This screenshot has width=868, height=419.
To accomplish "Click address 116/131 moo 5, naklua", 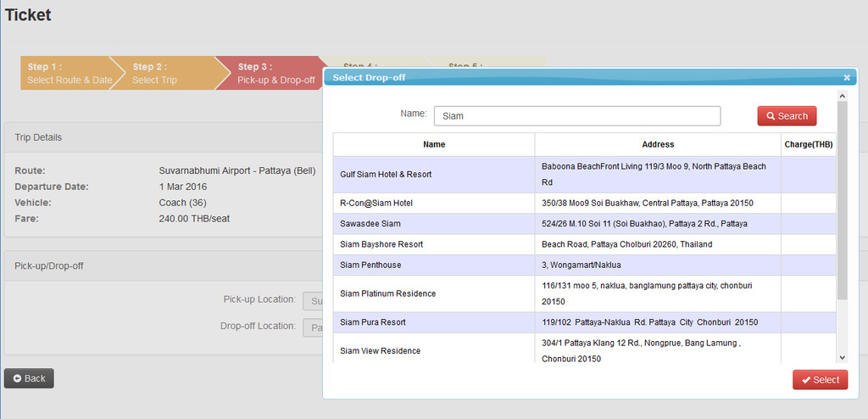I will 647,293.
